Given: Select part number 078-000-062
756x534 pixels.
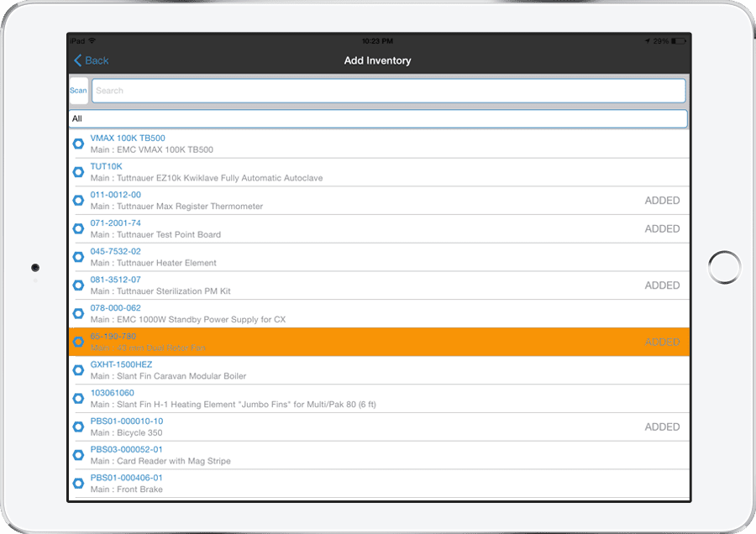Looking at the screenshot, I should pyautogui.click(x=116, y=308).
